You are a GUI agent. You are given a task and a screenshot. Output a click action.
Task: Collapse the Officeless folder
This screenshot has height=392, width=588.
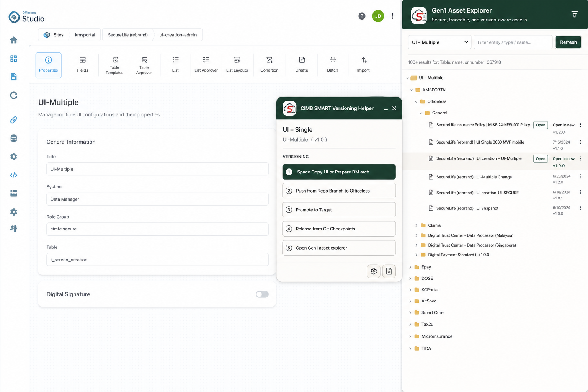pos(416,102)
